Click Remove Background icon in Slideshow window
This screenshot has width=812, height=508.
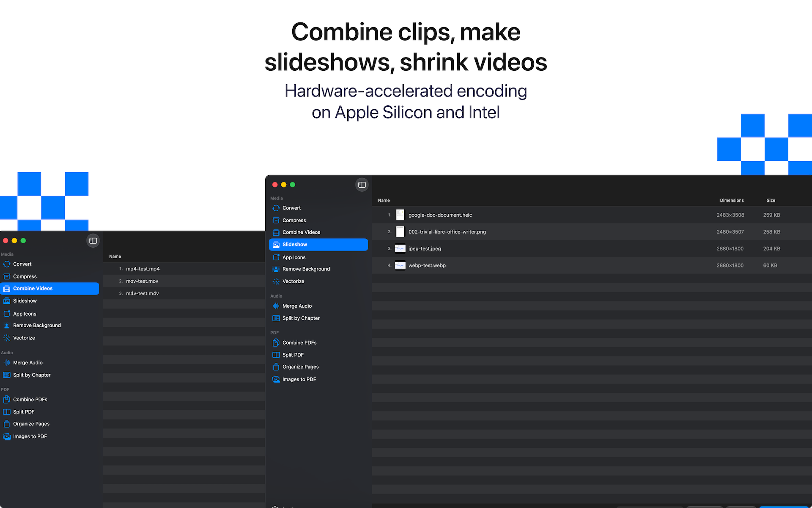pos(276,269)
